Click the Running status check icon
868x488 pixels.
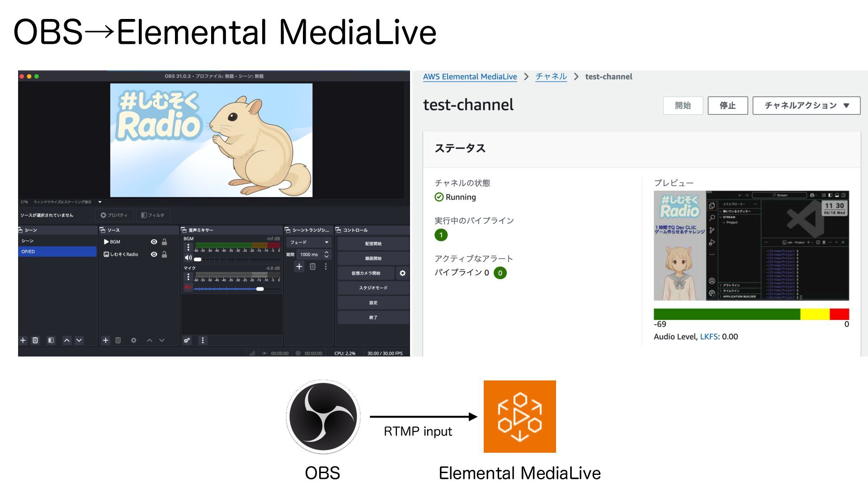coord(439,197)
